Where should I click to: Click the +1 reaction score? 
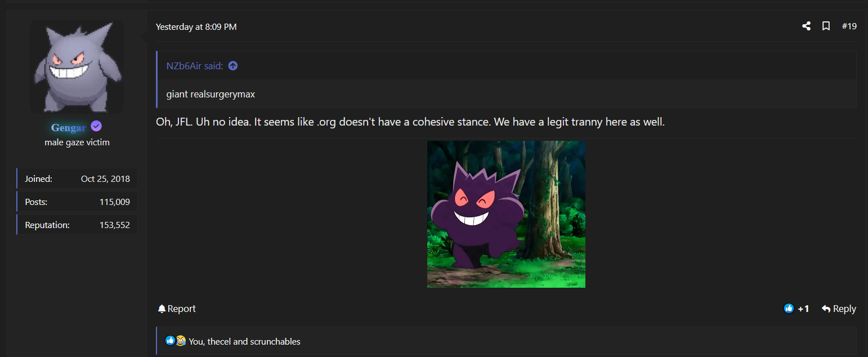tap(803, 309)
